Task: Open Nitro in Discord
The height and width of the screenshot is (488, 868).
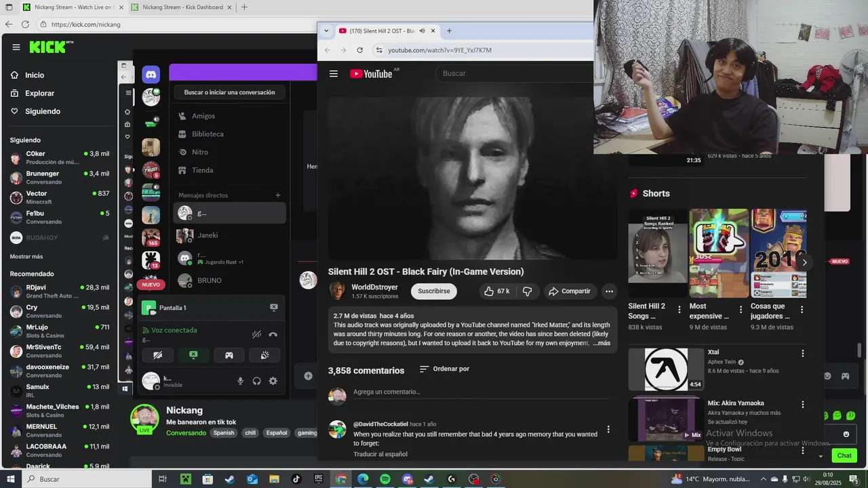Action: [x=229, y=152]
